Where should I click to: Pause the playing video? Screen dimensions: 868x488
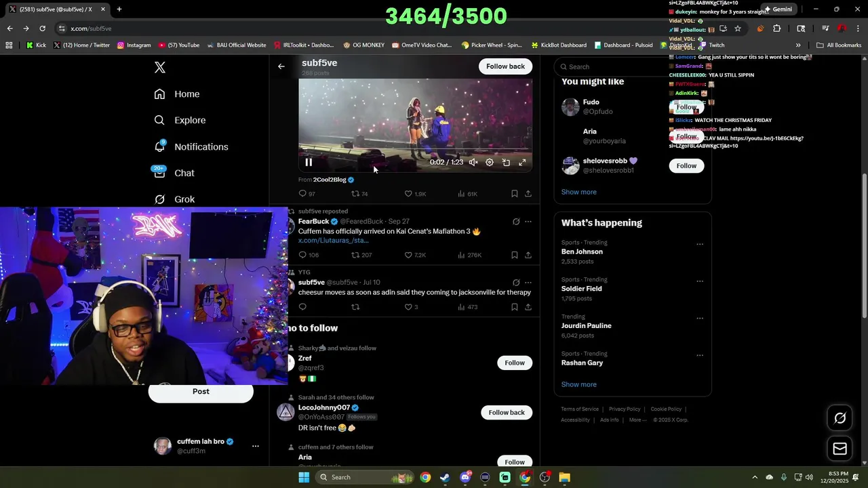309,162
